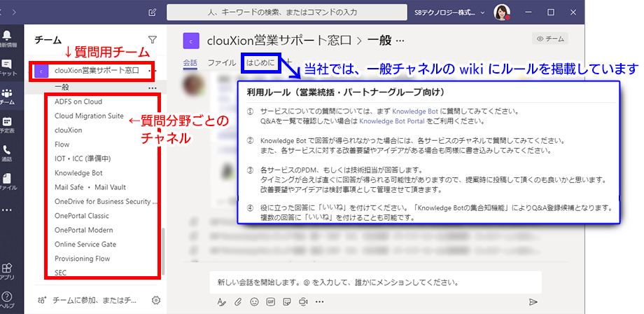Click the Attach file paperclip icon

238,302
